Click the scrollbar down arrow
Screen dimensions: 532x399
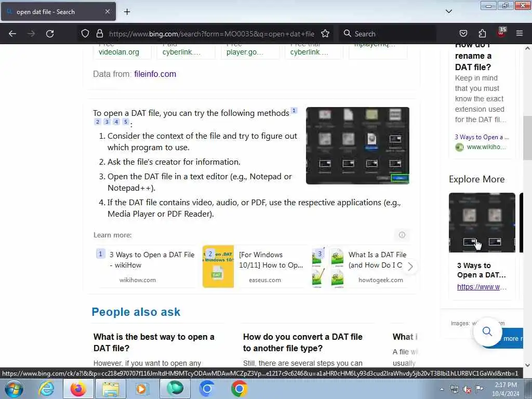(527, 365)
